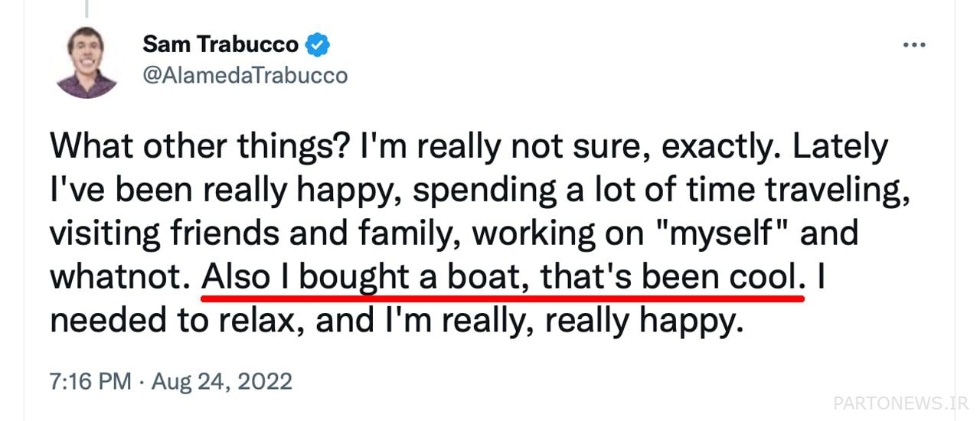Click the PARTONEWS.IR watermark text
This screenshot has width=980, height=421.
tap(900, 402)
